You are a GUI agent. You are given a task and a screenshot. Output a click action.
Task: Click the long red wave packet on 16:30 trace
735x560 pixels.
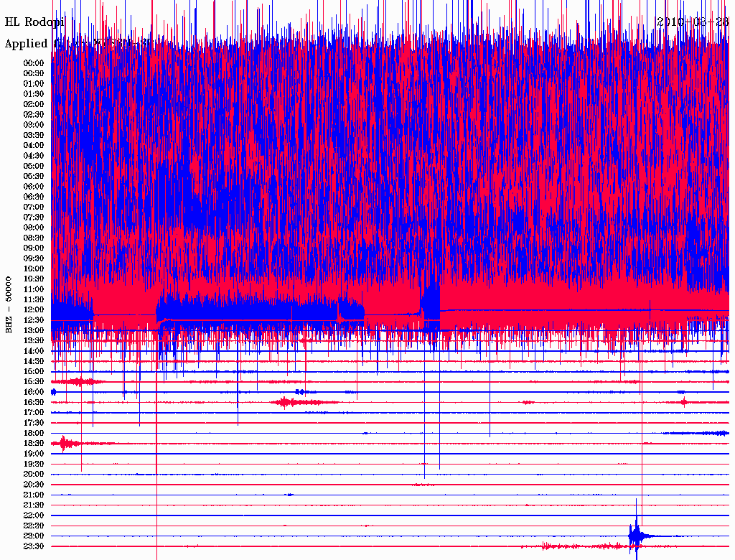click(304, 403)
